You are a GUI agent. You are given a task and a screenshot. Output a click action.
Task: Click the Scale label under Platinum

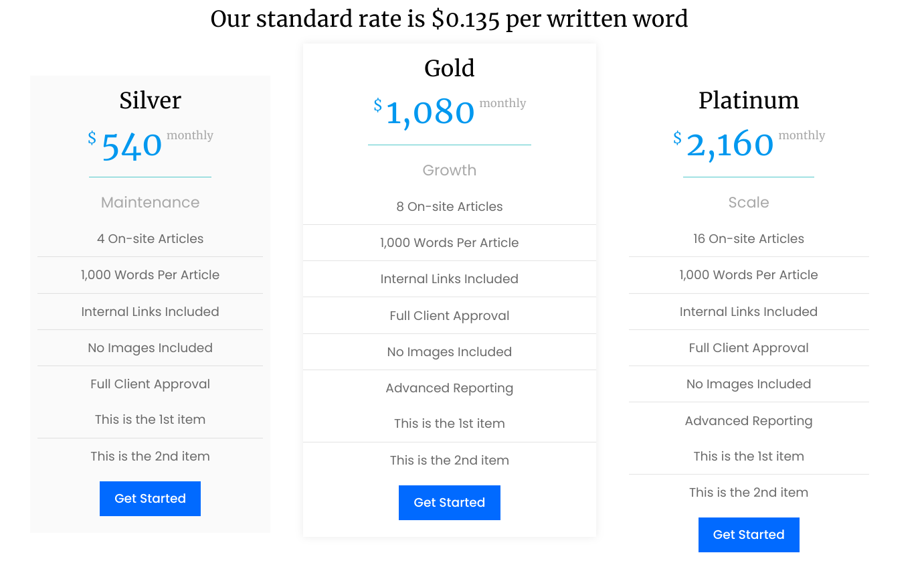tap(748, 202)
